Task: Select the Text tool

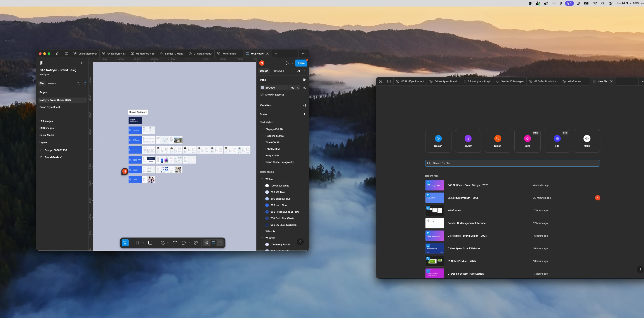Action: 175,243
